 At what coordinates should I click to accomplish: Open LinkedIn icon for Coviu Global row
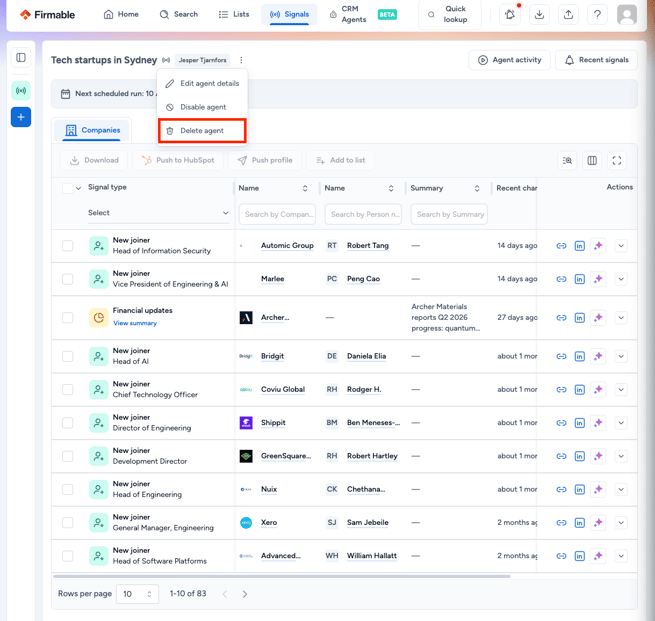coord(579,390)
